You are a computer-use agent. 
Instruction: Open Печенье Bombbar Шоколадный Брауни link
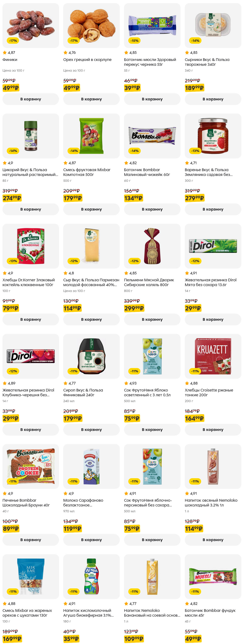coord(26,503)
